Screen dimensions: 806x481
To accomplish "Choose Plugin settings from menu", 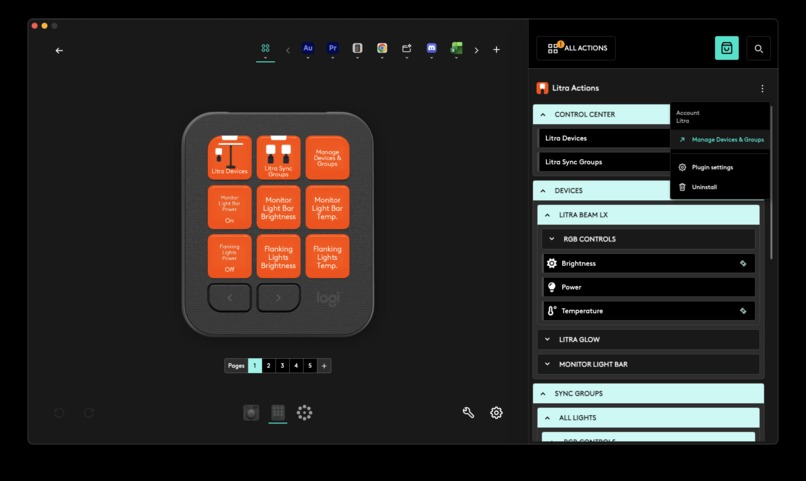I will click(720, 167).
